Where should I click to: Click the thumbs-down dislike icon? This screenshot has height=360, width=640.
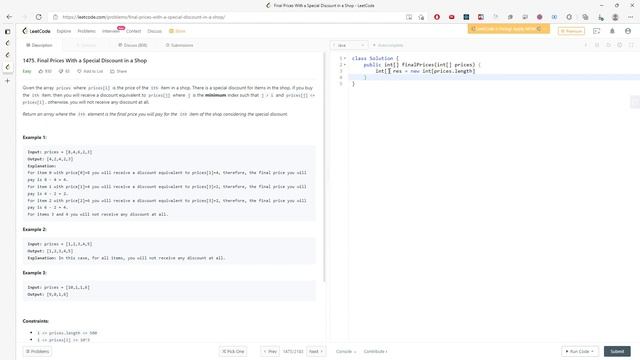61,71
